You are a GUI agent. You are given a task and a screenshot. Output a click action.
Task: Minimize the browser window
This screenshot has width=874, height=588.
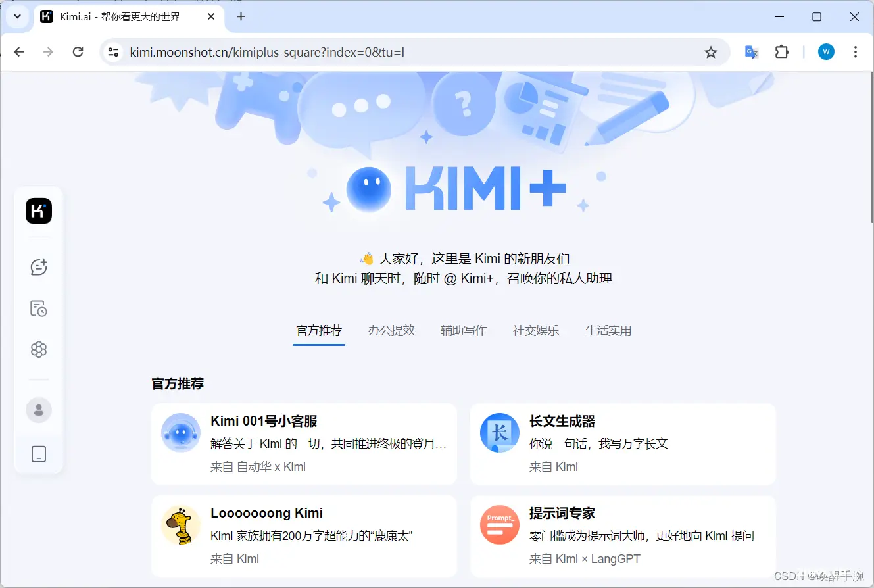tap(779, 17)
